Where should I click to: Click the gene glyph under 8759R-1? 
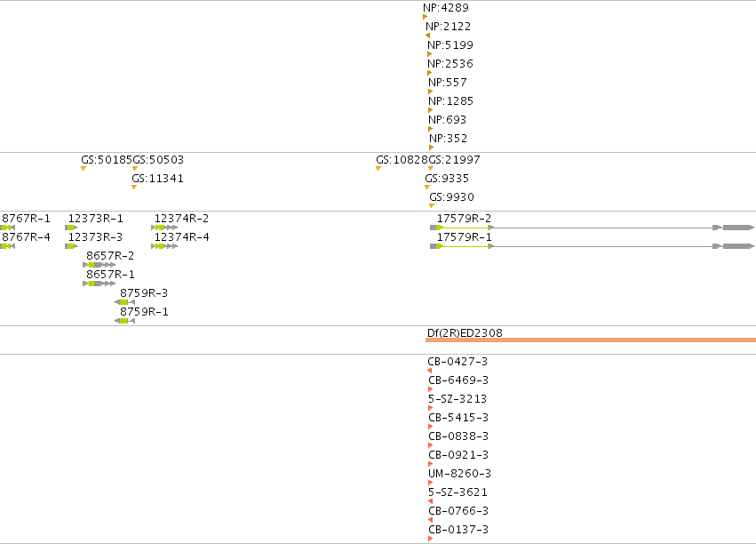click(x=125, y=321)
